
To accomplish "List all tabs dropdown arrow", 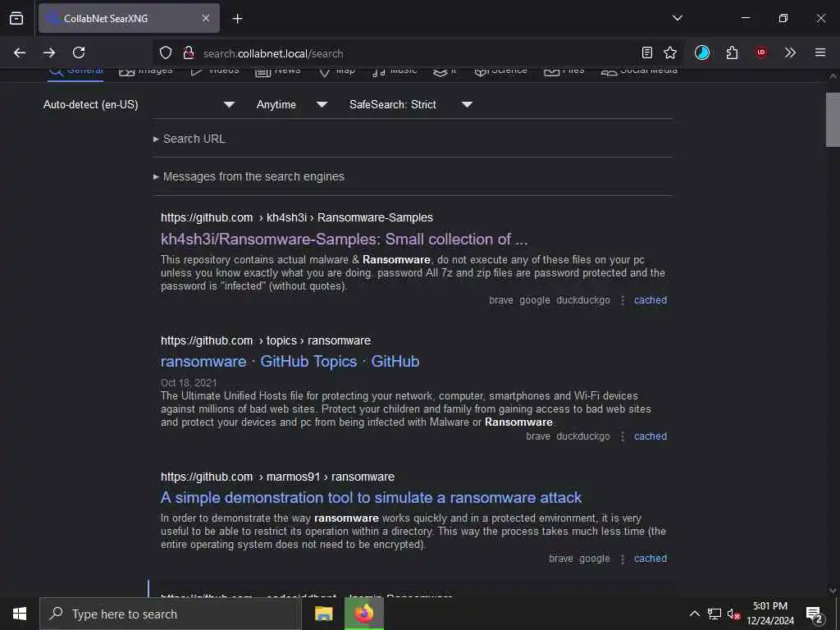I will tap(677, 18).
